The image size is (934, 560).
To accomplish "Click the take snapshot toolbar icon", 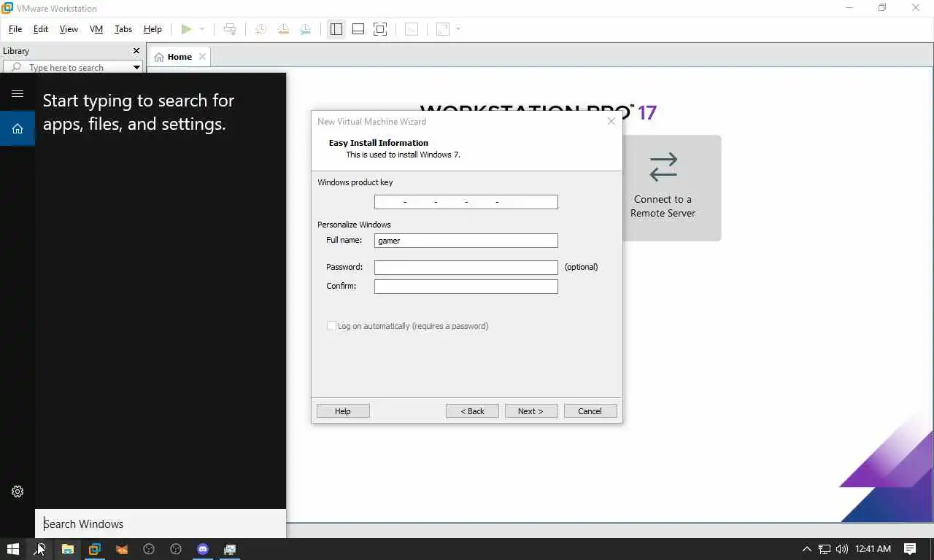I will (x=260, y=29).
